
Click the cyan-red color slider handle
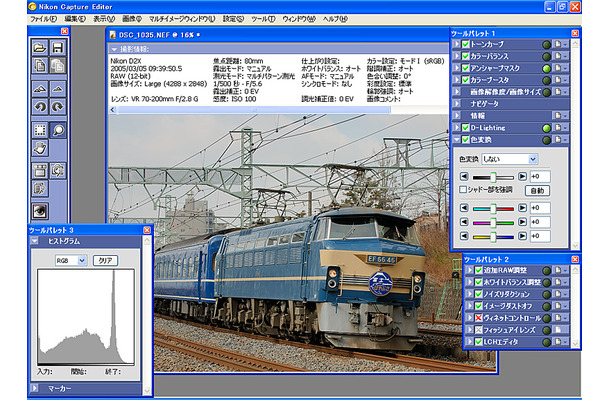[493, 209]
